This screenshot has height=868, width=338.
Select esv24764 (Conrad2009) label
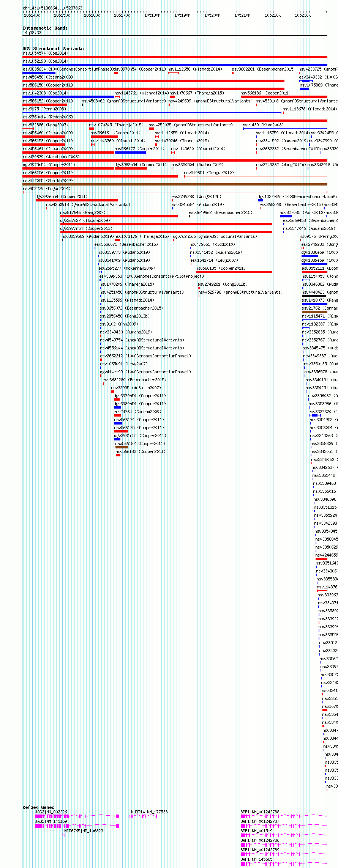[x=138, y=412]
